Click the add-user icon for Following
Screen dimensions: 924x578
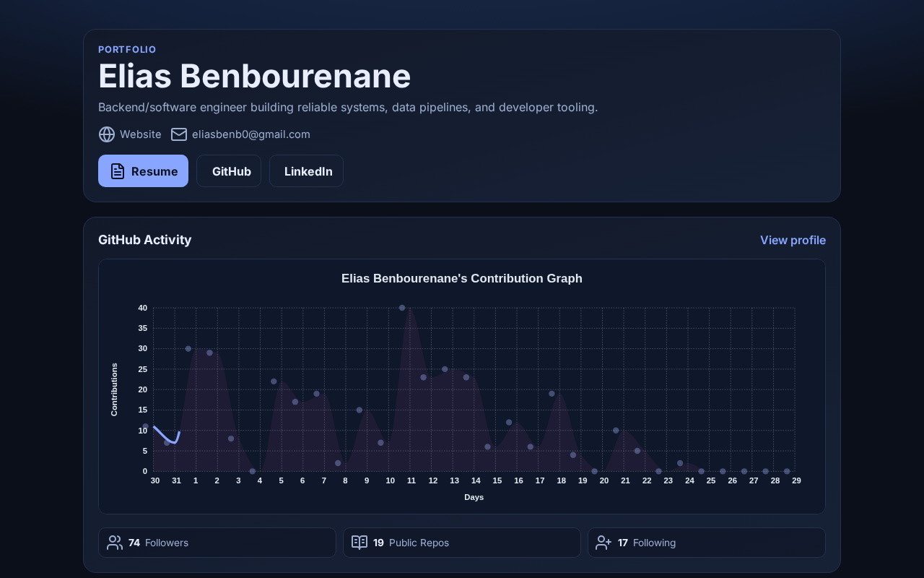[604, 543]
